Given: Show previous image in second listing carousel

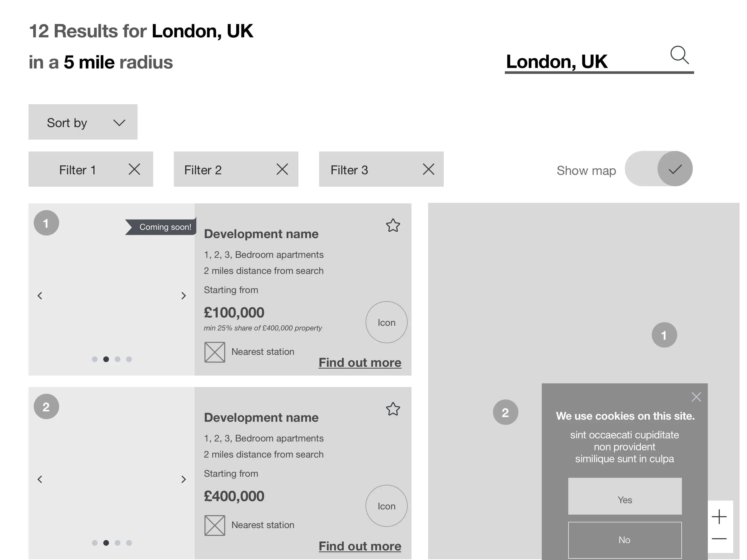Looking at the screenshot, I should [x=40, y=479].
